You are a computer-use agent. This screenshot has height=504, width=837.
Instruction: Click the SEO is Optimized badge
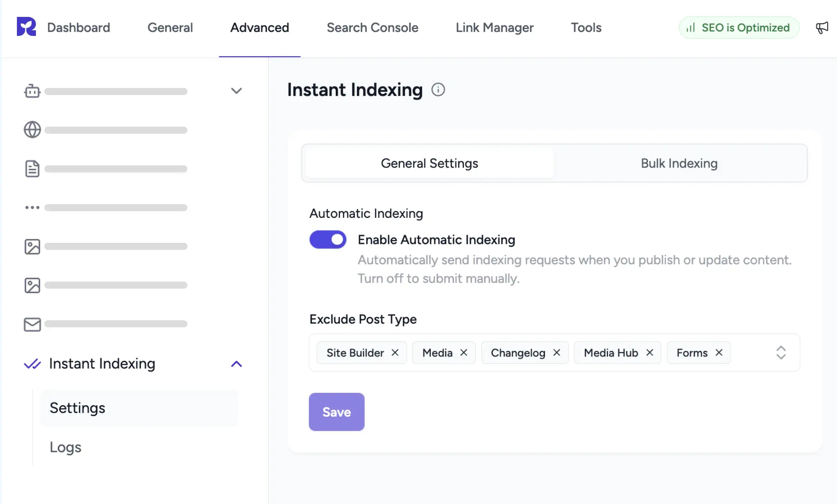(739, 27)
